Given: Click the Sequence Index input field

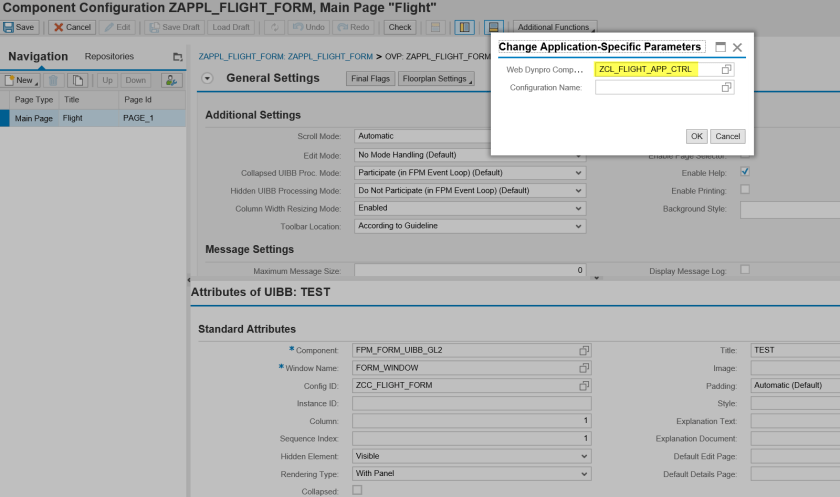Looking at the screenshot, I should pos(471,439).
